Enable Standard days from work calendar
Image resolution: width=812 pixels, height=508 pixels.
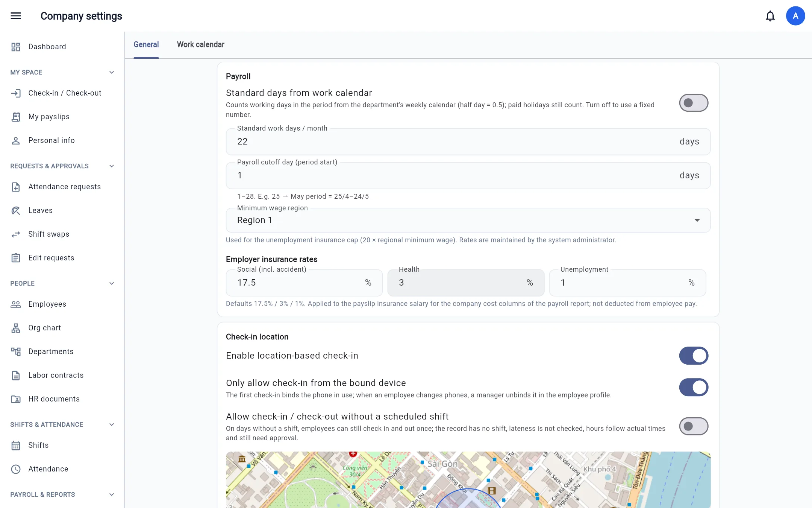(694, 103)
